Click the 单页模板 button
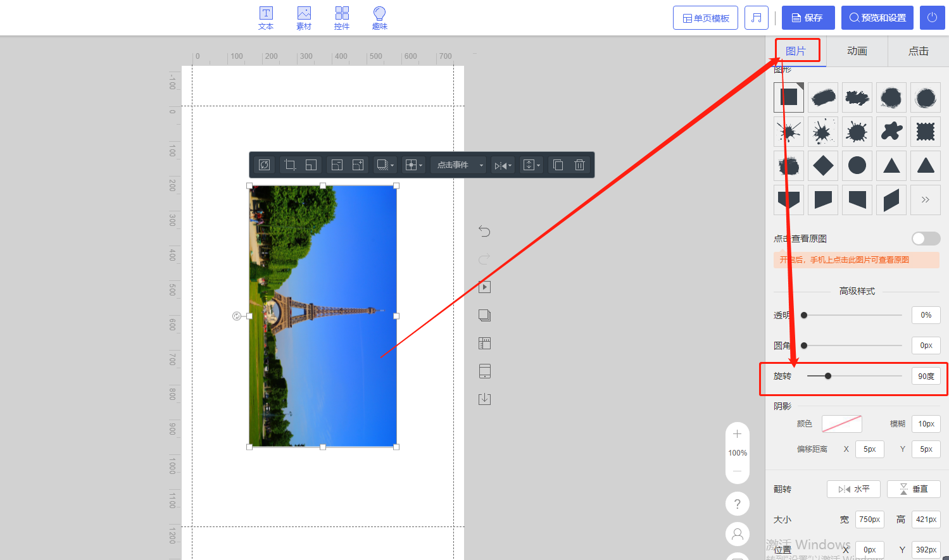The width and height of the screenshot is (949, 560). [x=705, y=18]
